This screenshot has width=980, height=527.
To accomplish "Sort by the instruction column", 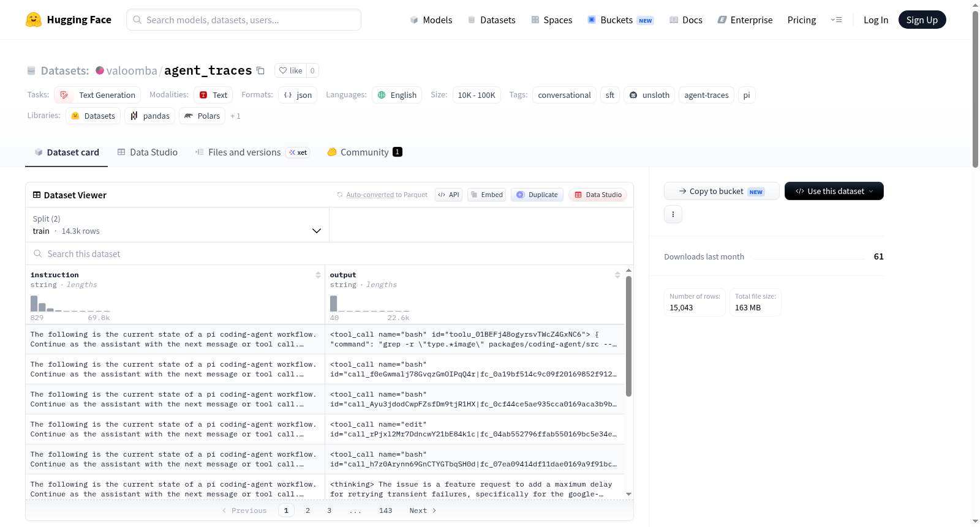I will [318, 275].
